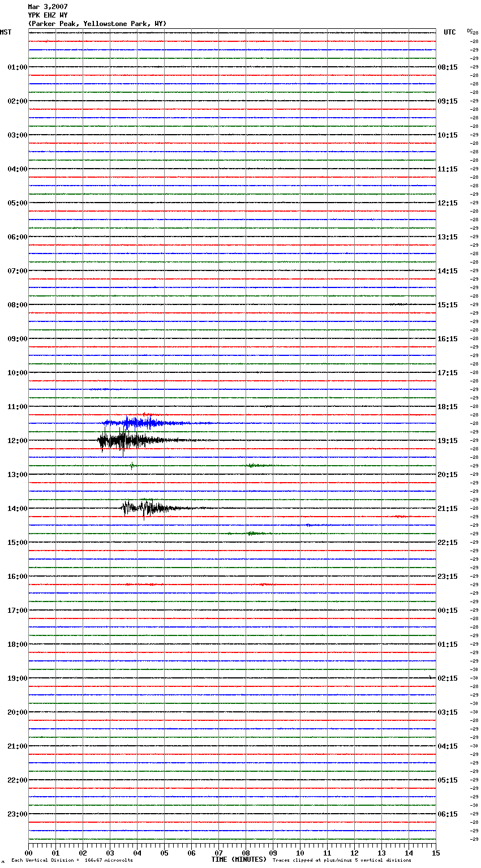Click the 08:00 MST row label
This screenshot has height=868, width=481.
click(x=17, y=305)
